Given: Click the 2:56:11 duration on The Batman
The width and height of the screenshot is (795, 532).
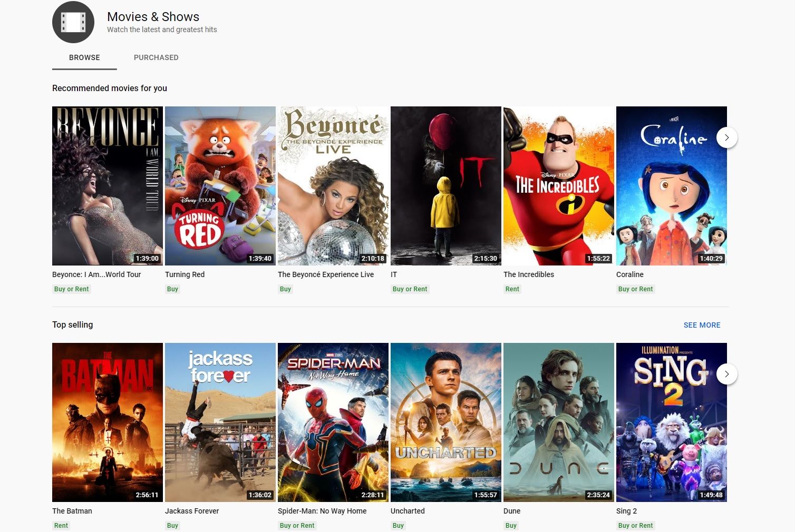Looking at the screenshot, I should [147, 495].
